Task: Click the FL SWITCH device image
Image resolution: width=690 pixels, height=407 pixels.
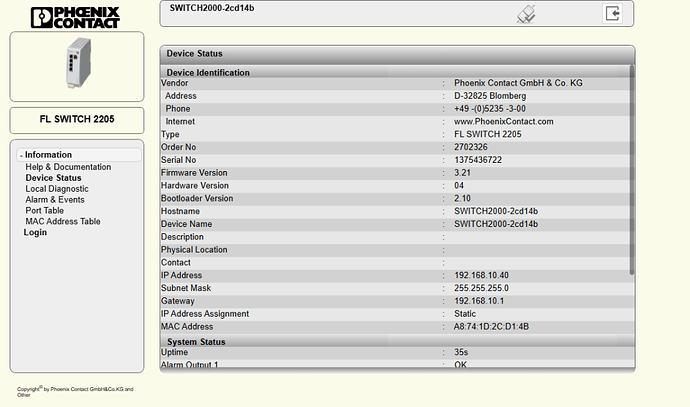Action: [x=75, y=66]
